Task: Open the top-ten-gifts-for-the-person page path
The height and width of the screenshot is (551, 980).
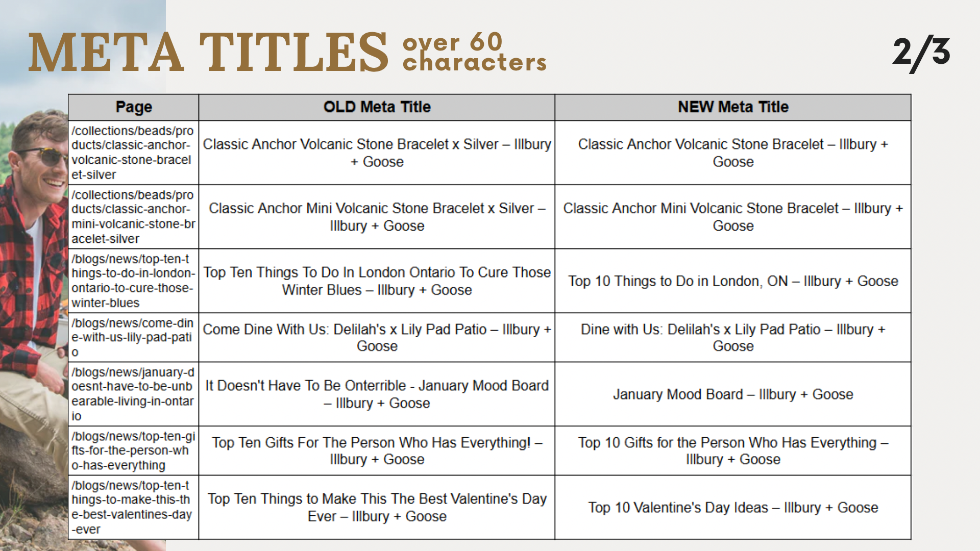Action: [133, 450]
